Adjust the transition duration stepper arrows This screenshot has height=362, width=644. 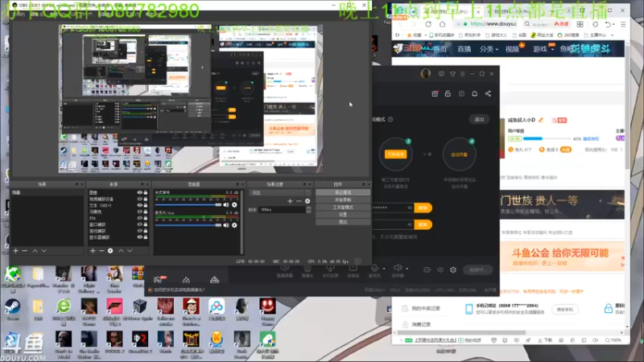coord(308,210)
